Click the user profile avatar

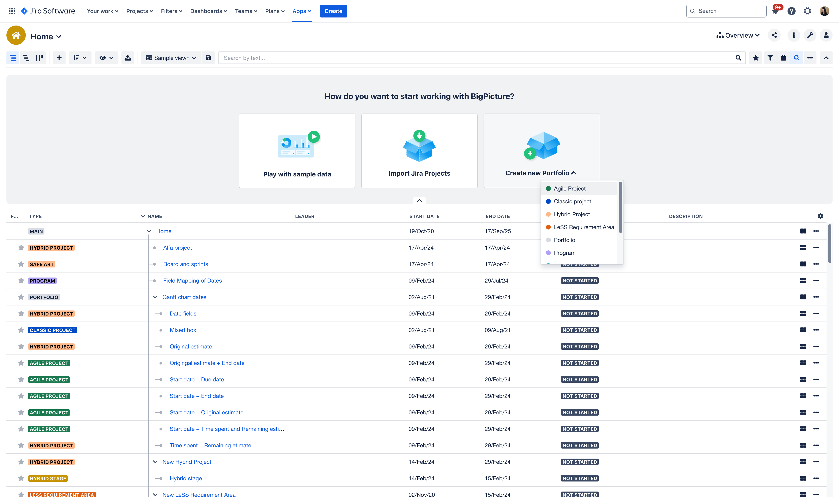click(x=824, y=11)
